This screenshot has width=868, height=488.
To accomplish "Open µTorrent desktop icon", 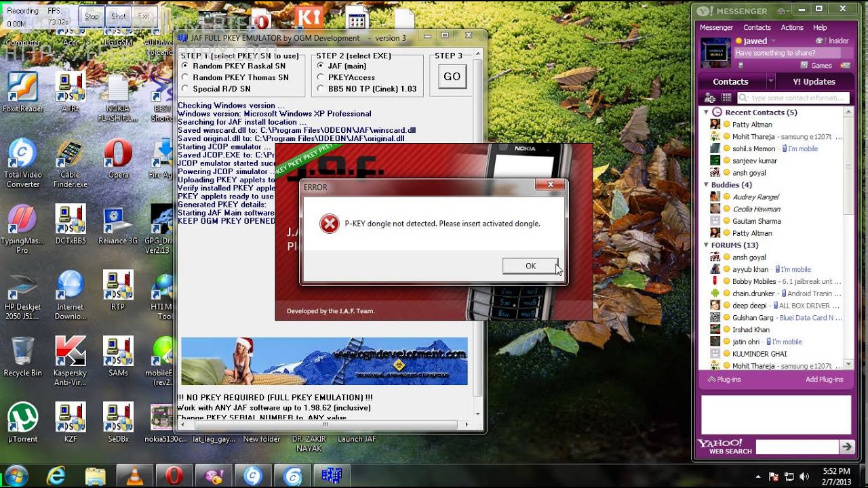I will click(22, 423).
